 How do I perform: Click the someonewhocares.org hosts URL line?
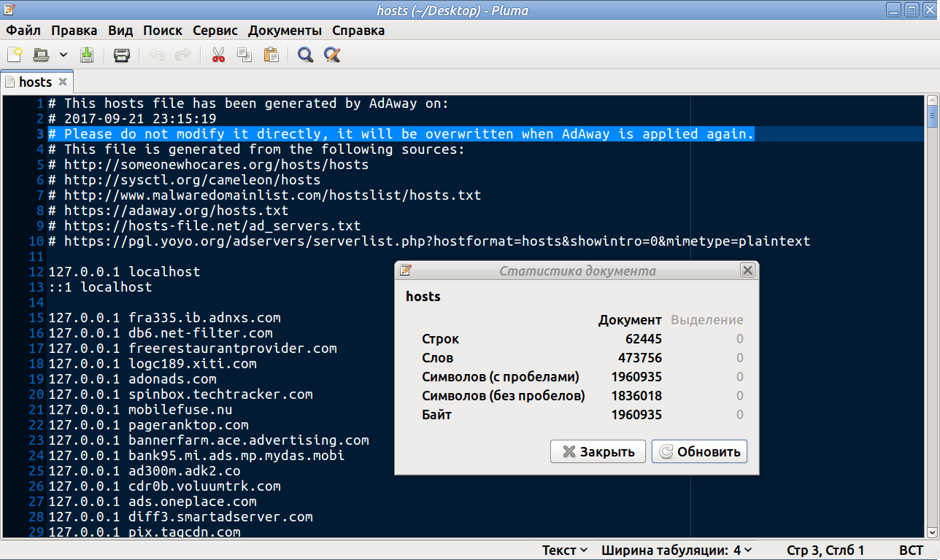(209, 165)
